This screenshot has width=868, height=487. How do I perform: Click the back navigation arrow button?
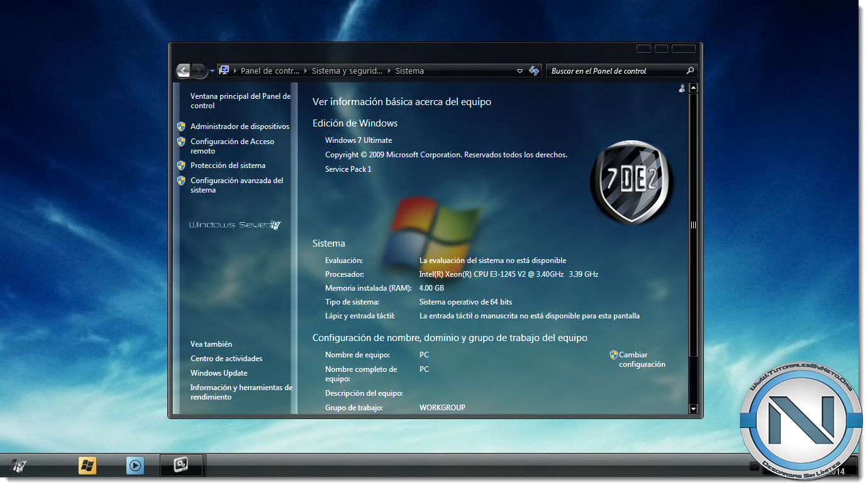coord(183,71)
